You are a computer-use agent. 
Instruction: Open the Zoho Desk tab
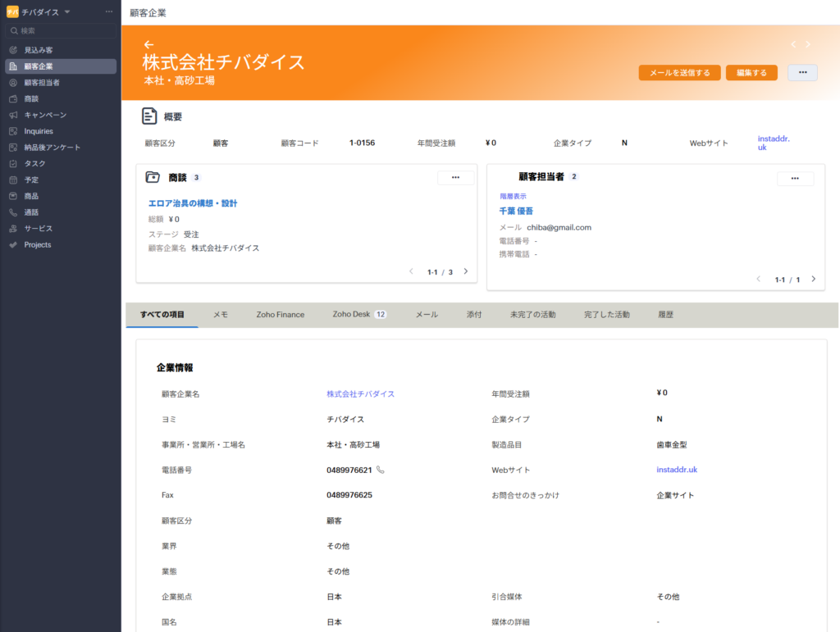pyautogui.click(x=359, y=314)
